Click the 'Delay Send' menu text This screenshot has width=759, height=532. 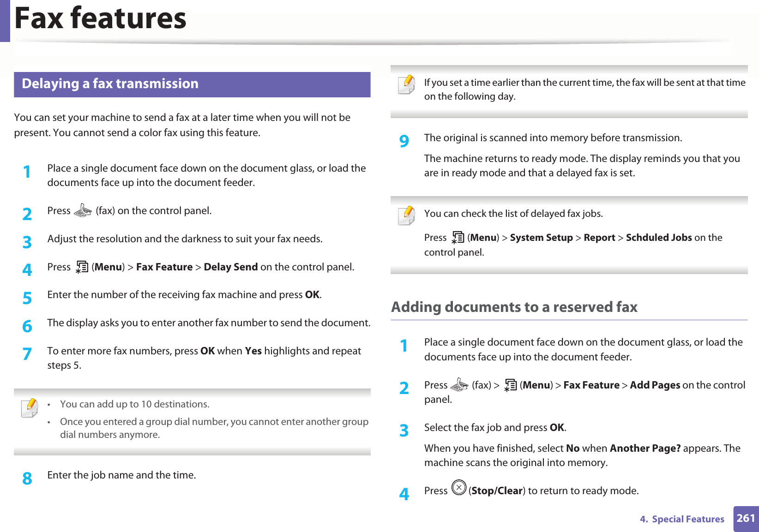pyautogui.click(x=230, y=267)
